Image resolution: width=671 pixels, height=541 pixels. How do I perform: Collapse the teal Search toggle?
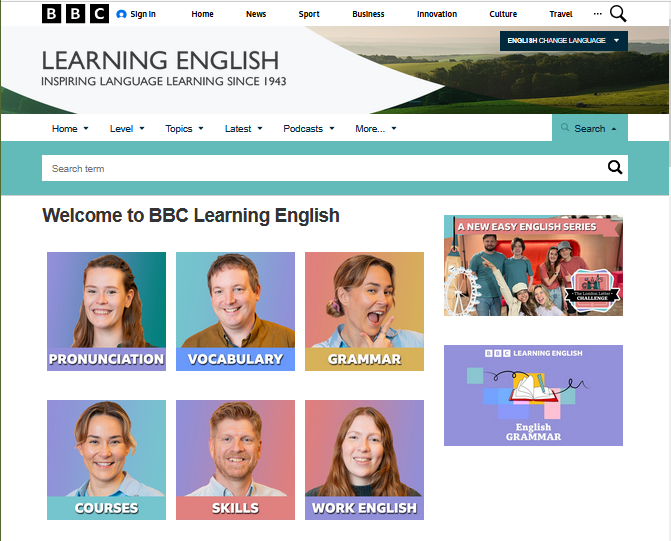(589, 128)
